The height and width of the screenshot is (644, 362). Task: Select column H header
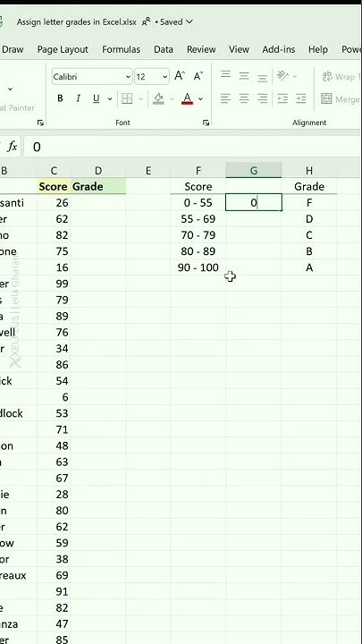click(309, 171)
